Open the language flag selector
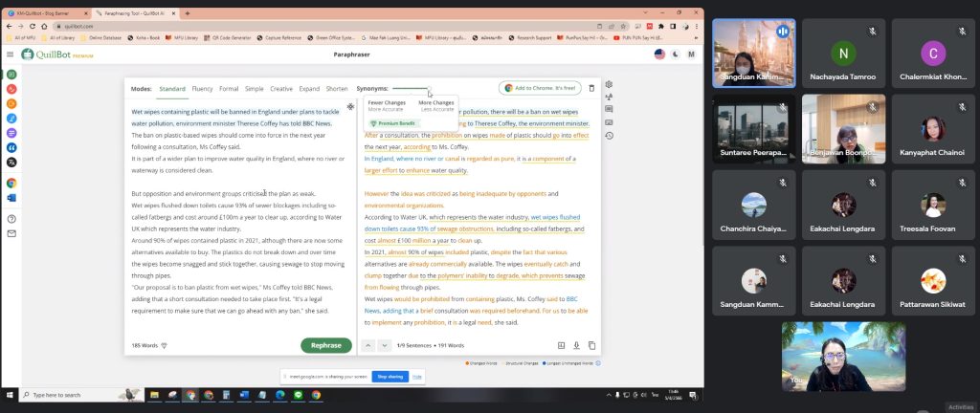Viewport: 980px width, 413px height. coord(659,54)
